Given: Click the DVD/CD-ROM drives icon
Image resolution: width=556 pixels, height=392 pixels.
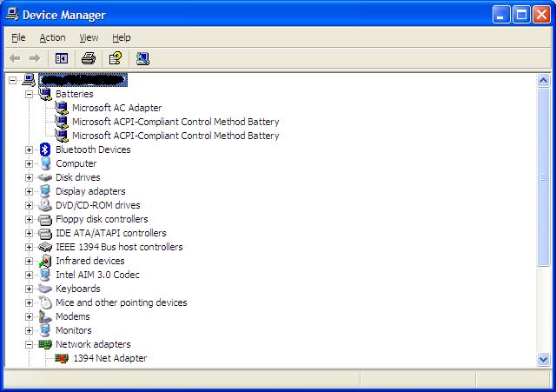Looking at the screenshot, I should tap(45, 205).
